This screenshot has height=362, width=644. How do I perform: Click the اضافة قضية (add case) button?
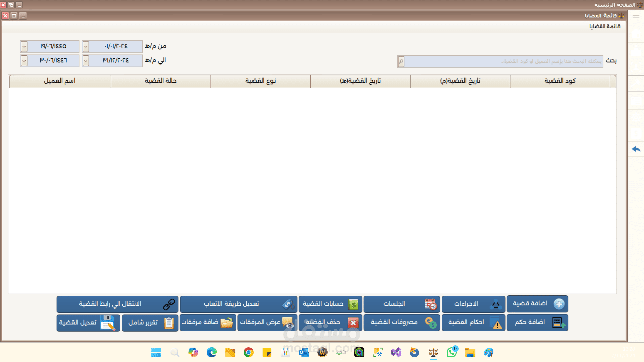(537, 304)
